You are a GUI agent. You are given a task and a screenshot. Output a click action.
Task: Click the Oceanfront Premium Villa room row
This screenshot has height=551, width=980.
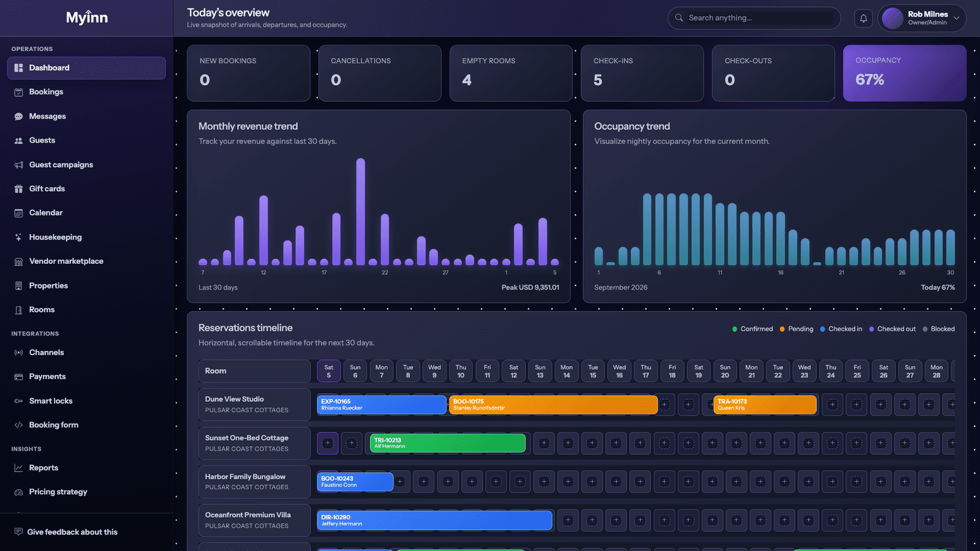(254, 520)
